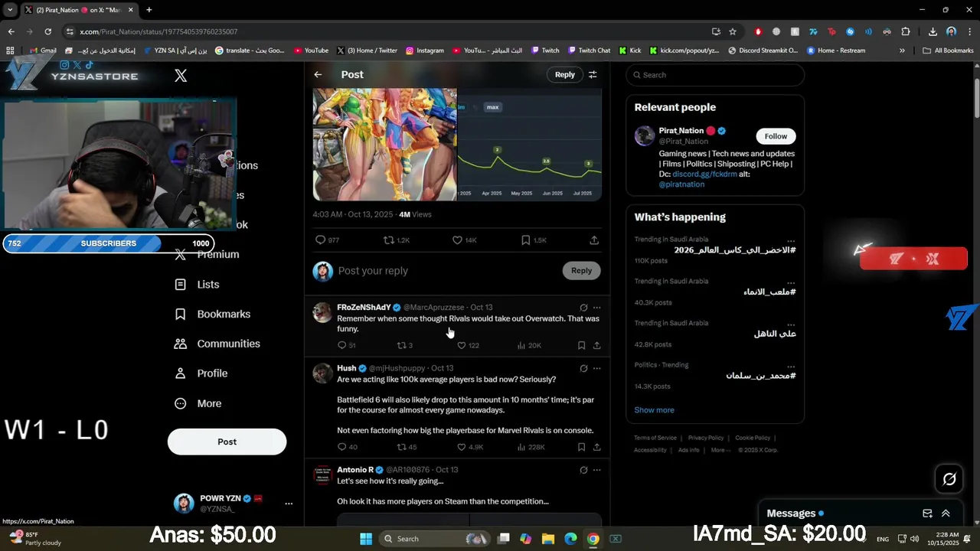Bookmark the main post showing 1.5K
The image size is (980, 551).
click(x=525, y=240)
